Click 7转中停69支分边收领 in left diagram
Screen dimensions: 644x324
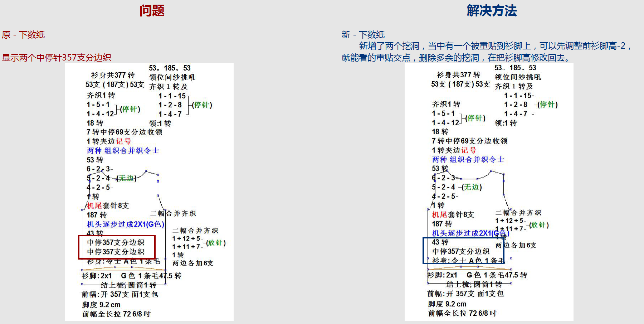pyautogui.click(x=125, y=132)
